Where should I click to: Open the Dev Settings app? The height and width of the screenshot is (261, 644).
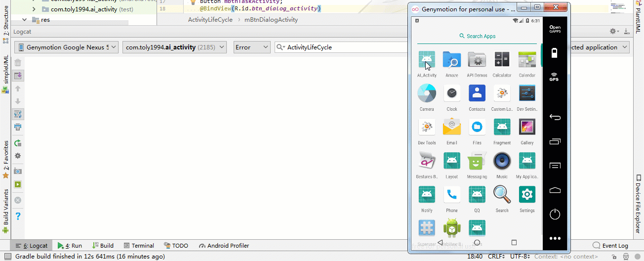coord(527,93)
